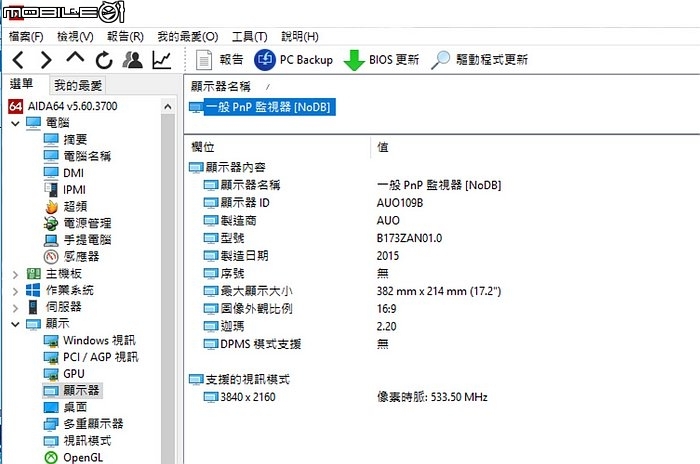This screenshot has width=700, height=464.
Task: Select the 3840 x 2160 video mode row
Action: 239,397
